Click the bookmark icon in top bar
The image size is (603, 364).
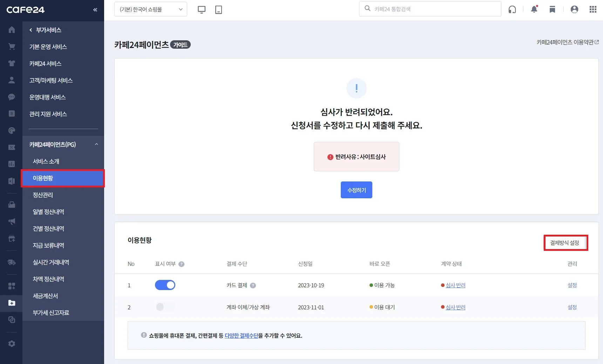pos(552,9)
